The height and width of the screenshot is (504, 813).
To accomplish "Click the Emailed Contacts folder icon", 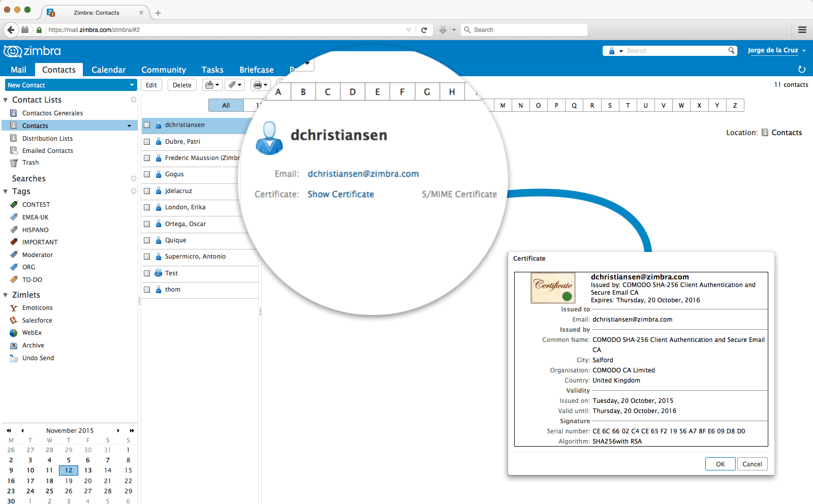I will tap(14, 150).
